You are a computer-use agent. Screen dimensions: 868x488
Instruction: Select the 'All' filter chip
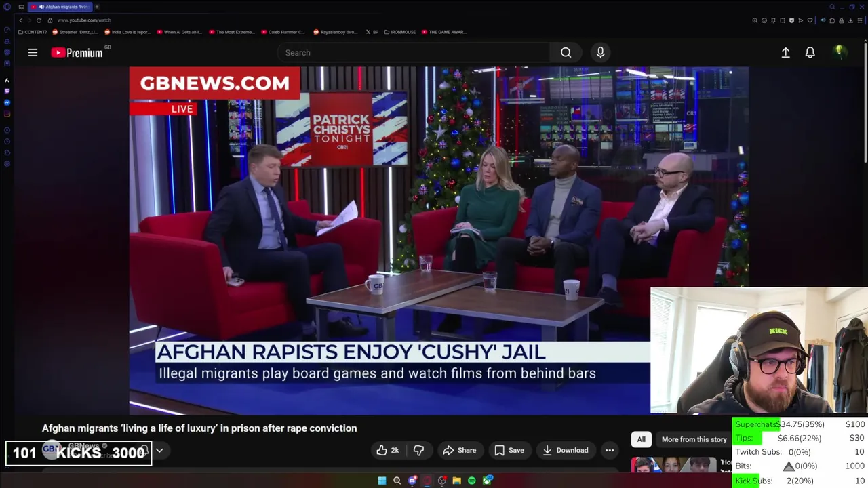click(641, 439)
